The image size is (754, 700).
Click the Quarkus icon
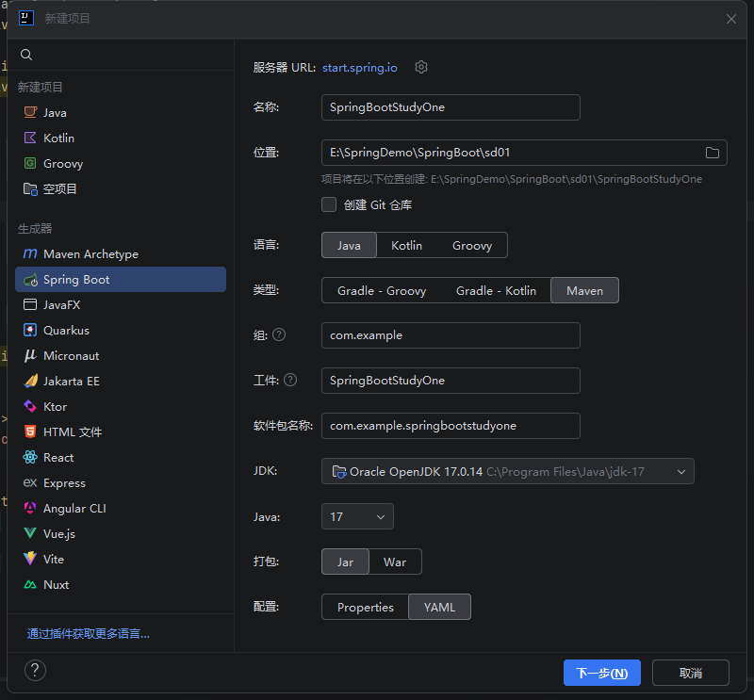pyautogui.click(x=30, y=330)
